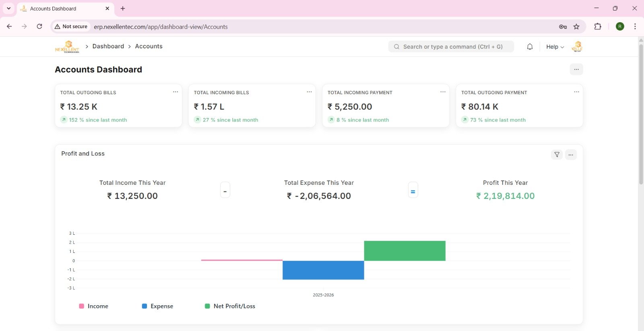Open the browser extensions icon
The image size is (644, 331).
(x=598, y=27)
